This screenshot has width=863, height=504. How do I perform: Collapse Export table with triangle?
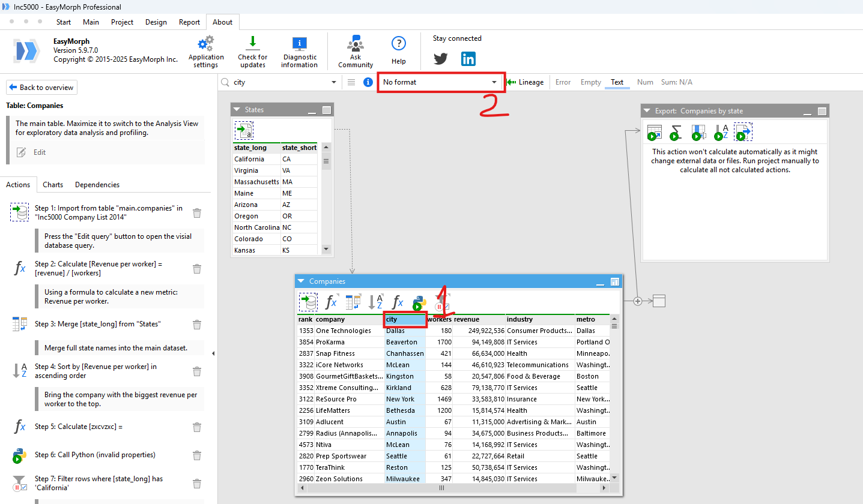[x=647, y=111]
